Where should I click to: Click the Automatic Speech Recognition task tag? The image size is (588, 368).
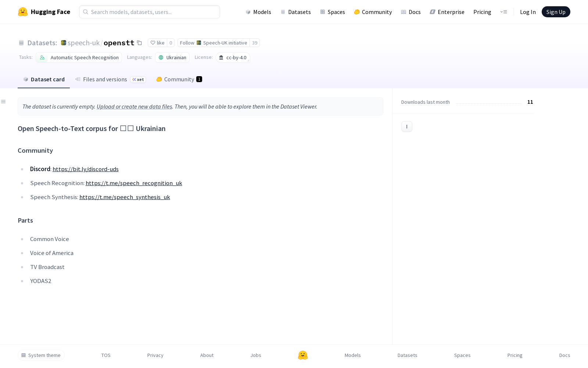[79, 57]
